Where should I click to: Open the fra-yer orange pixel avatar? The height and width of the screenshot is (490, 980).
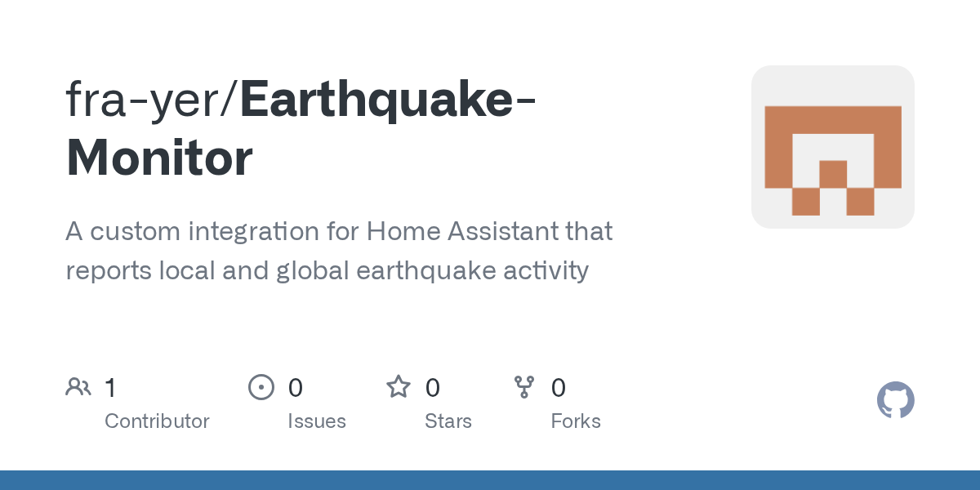832,147
